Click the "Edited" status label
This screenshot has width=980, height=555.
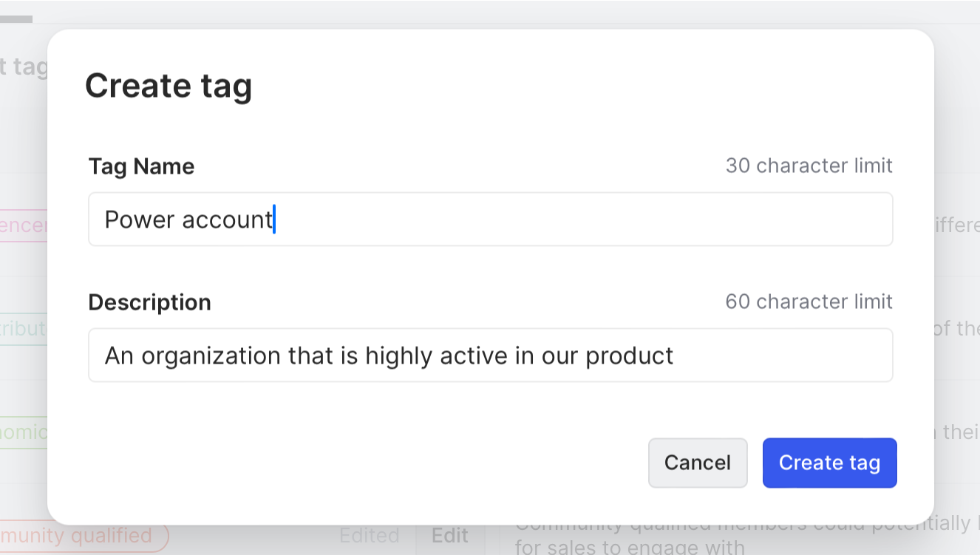click(369, 536)
